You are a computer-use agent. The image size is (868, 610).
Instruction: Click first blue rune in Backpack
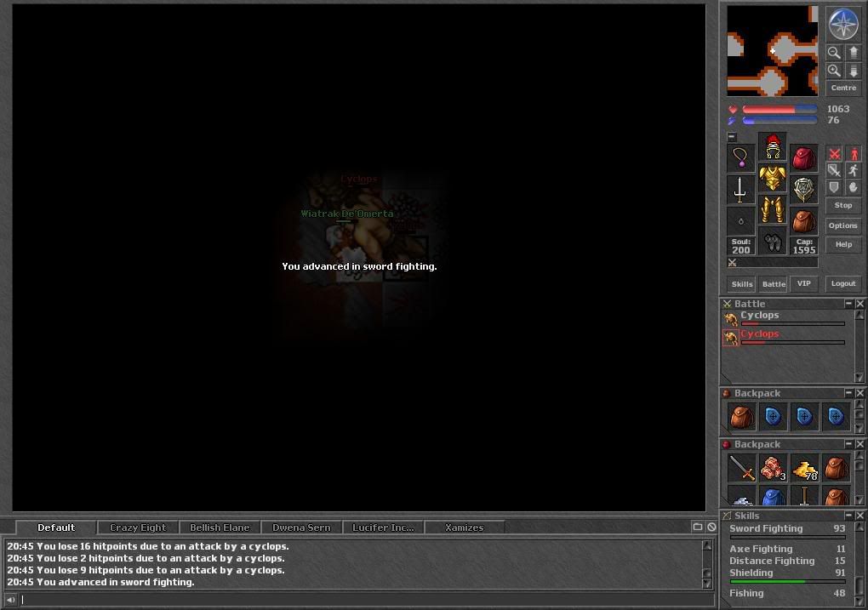(x=773, y=417)
